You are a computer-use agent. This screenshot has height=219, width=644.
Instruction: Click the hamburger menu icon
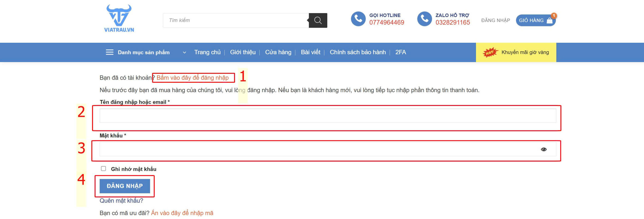[x=109, y=52]
